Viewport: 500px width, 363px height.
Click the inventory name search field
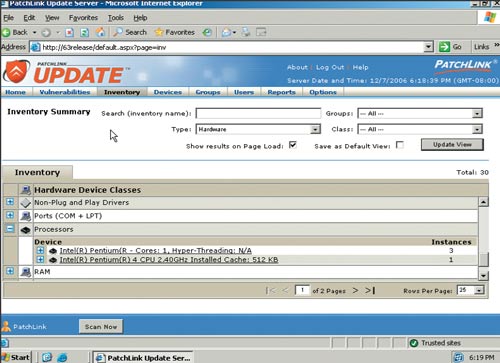258,113
